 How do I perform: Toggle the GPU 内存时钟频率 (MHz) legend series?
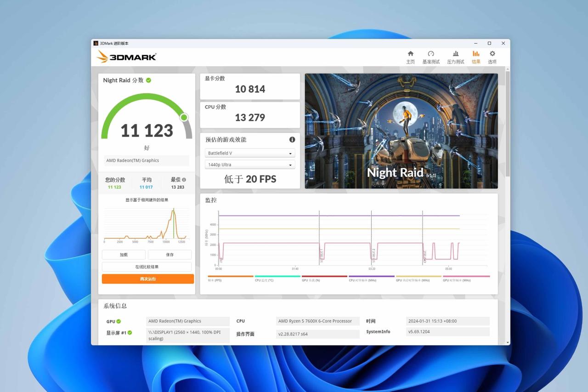pyautogui.click(x=418, y=278)
